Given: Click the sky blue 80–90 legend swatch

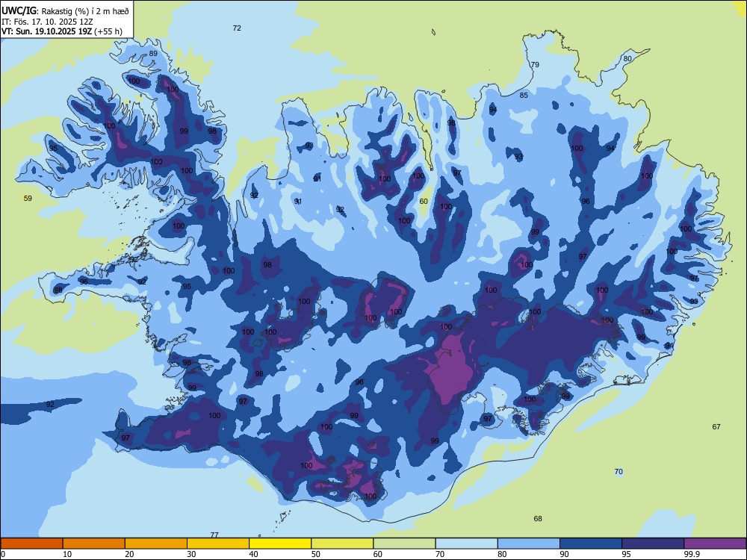Looking at the screenshot, I should [529, 544].
